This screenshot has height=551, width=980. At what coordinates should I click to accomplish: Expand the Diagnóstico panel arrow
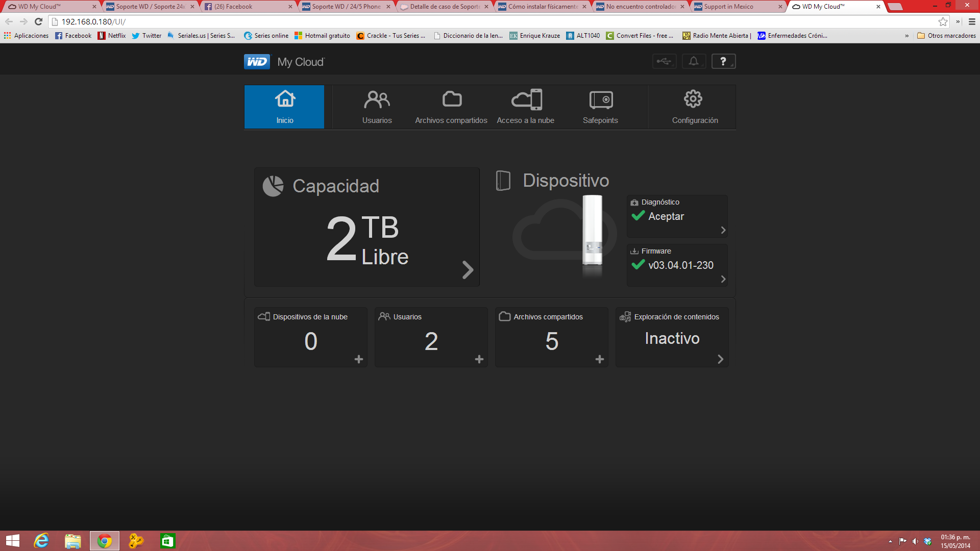[x=723, y=230]
